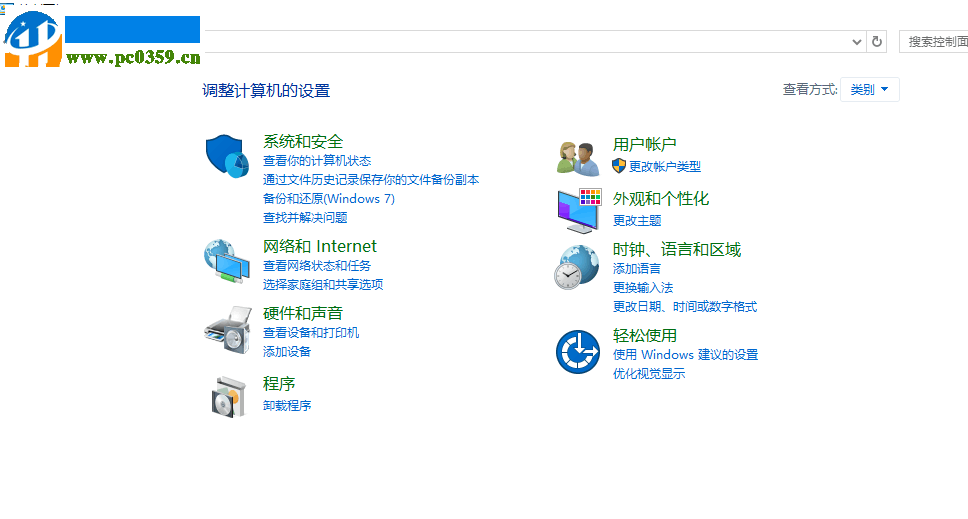Screen dimensions: 968x519
Task: Click 更改主题 link
Action: point(636,220)
